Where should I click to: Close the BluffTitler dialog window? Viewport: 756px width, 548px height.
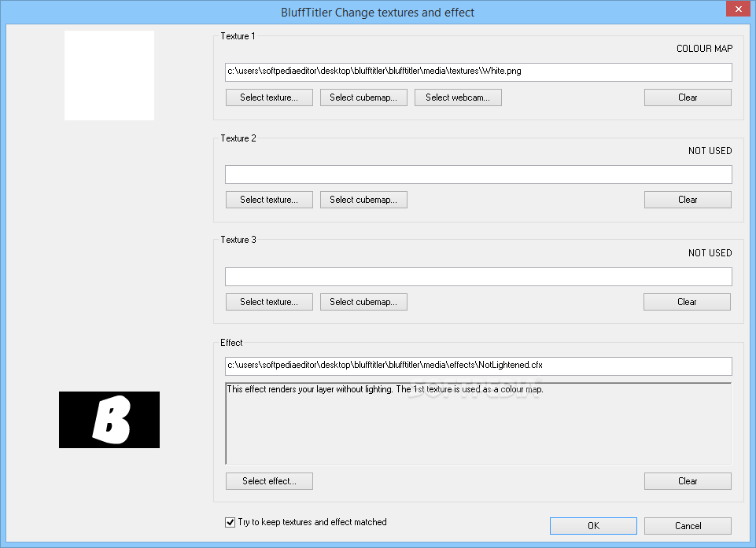coord(738,9)
